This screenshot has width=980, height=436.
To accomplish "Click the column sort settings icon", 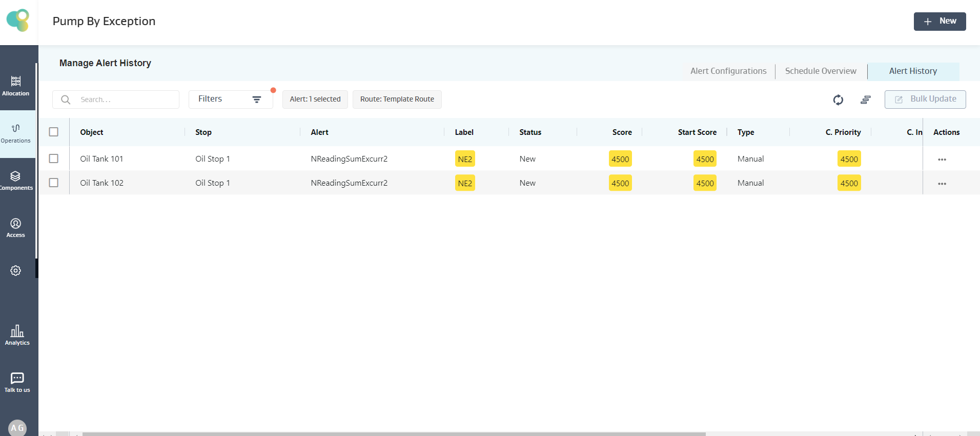I will pos(865,100).
